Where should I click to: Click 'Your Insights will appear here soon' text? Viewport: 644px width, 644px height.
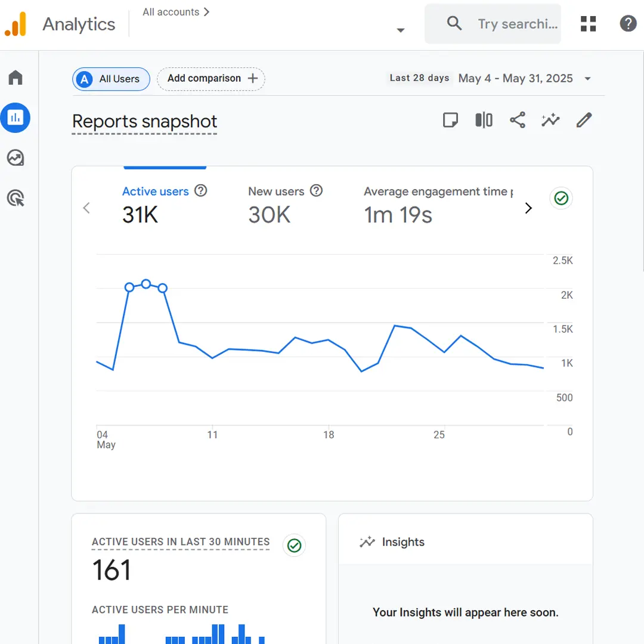465,612
